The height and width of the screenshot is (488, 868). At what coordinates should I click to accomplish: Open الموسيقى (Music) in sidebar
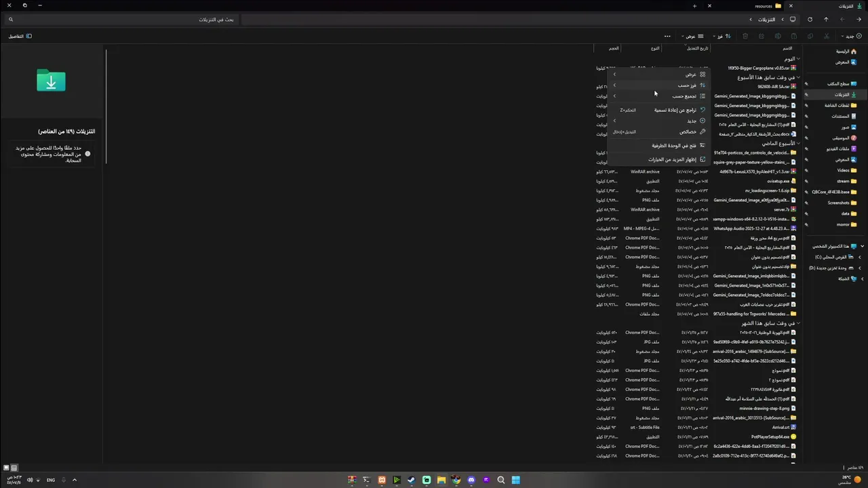coord(844,138)
